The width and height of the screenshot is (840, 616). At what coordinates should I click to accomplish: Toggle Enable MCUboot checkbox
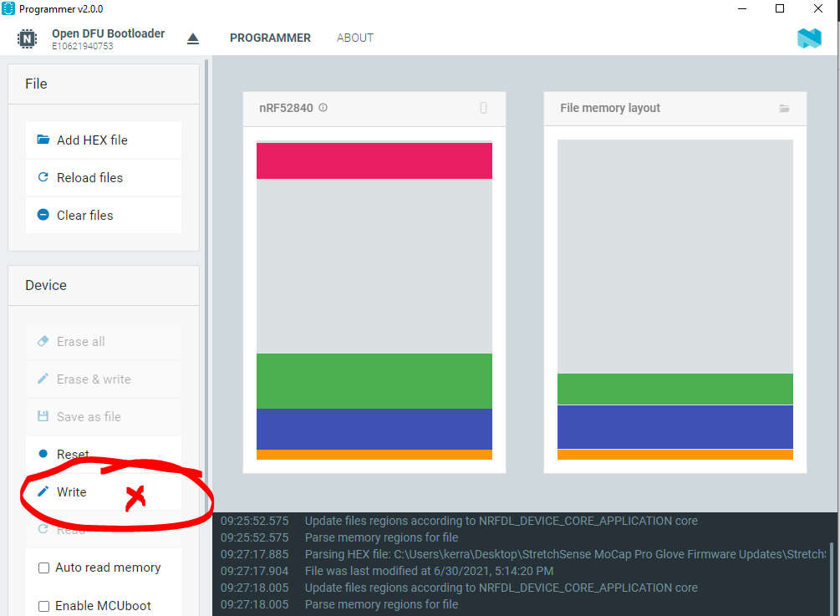[44, 606]
